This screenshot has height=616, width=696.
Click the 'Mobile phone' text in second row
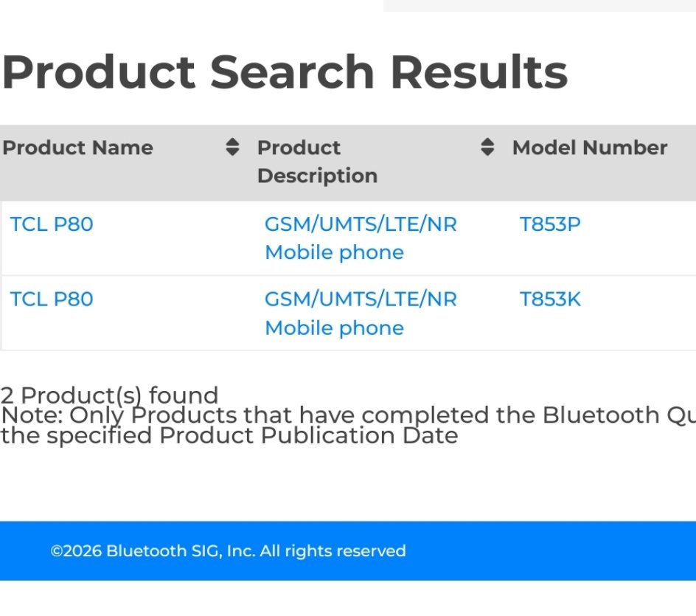(x=334, y=328)
